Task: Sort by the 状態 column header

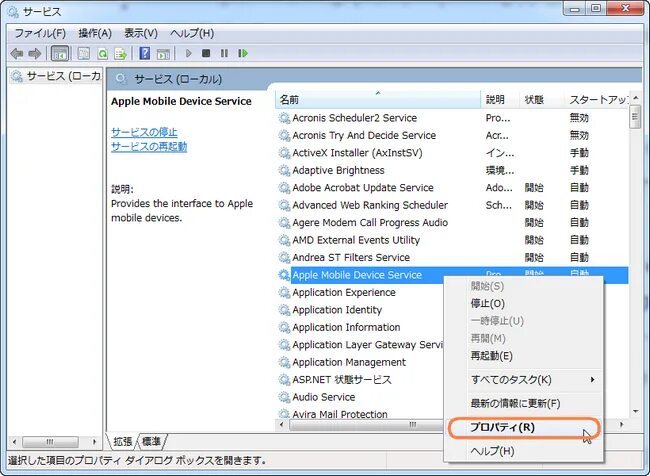Action: 541,100
